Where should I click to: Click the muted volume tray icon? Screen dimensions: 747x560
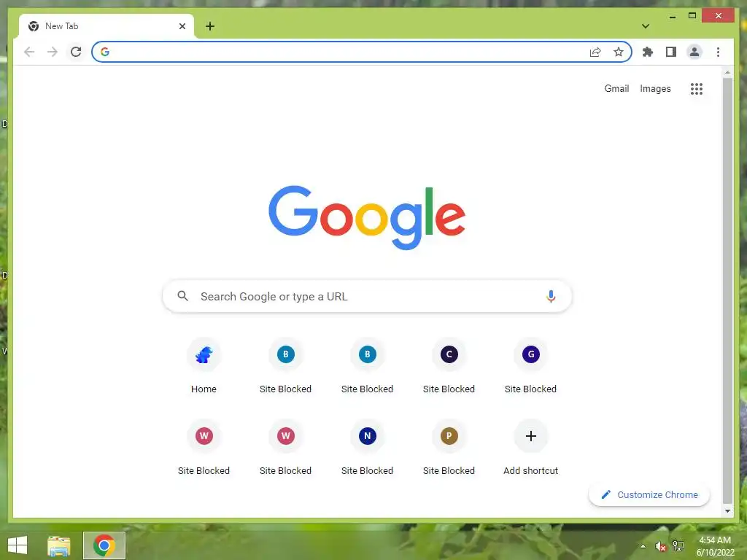pyautogui.click(x=660, y=546)
